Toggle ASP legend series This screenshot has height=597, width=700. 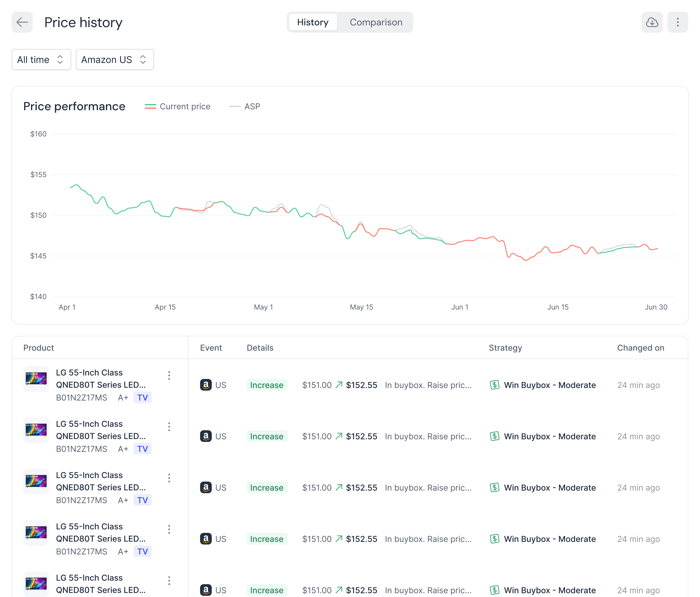[245, 107]
